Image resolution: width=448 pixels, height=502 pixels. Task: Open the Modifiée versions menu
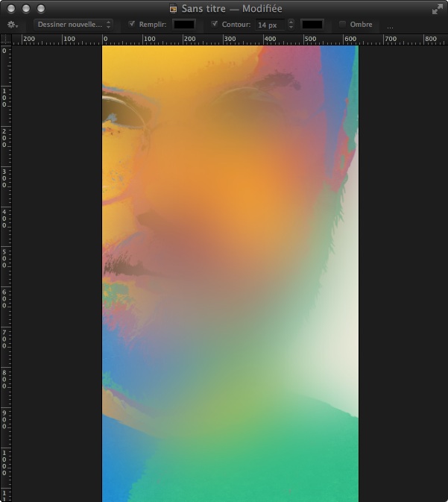(262, 9)
